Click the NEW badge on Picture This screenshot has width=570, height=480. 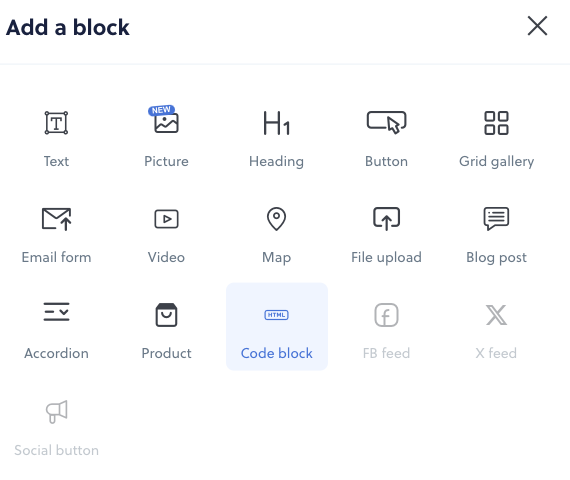pyautogui.click(x=161, y=110)
